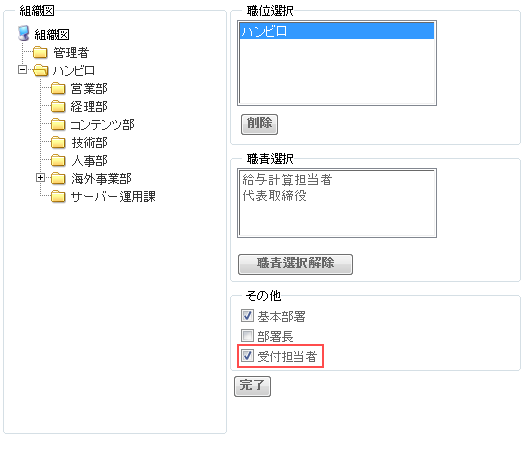Choose 代表取締役 in the 職責選択 list
526x450 pixels.
point(274,196)
